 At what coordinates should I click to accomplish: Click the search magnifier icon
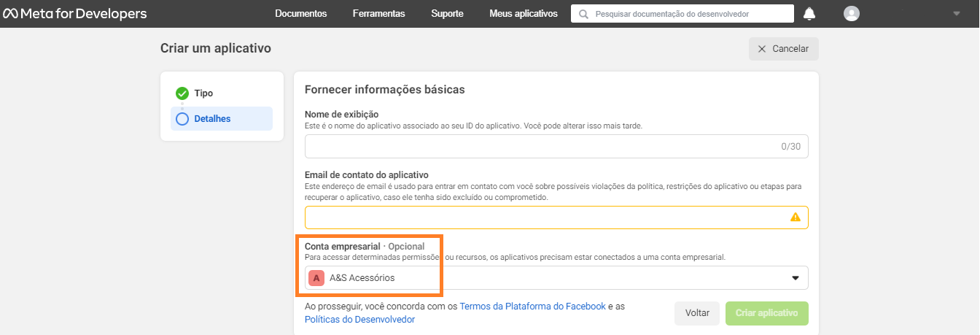point(583,14)
